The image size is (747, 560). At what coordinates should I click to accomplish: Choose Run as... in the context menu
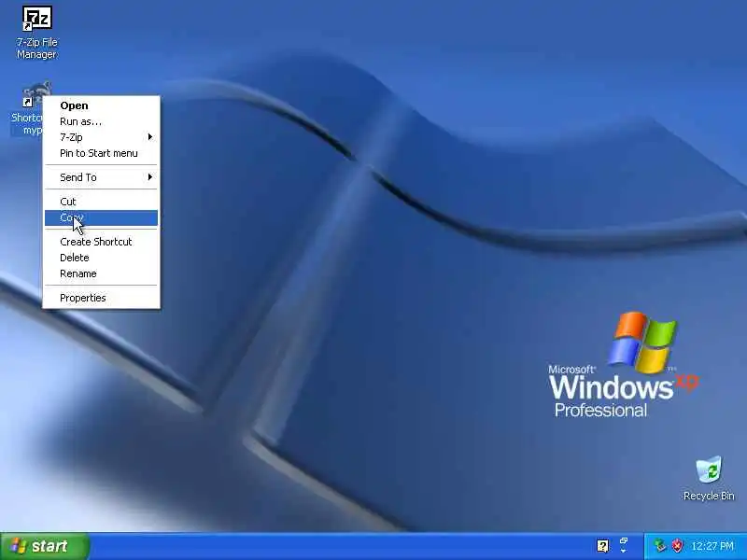(x=101, y=121)
